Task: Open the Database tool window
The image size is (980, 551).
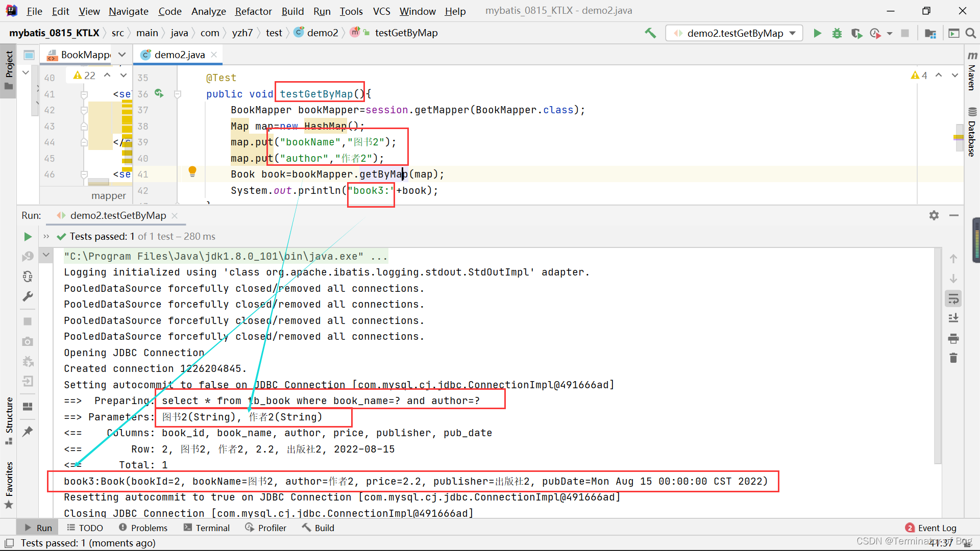Action: coord(972,132)
